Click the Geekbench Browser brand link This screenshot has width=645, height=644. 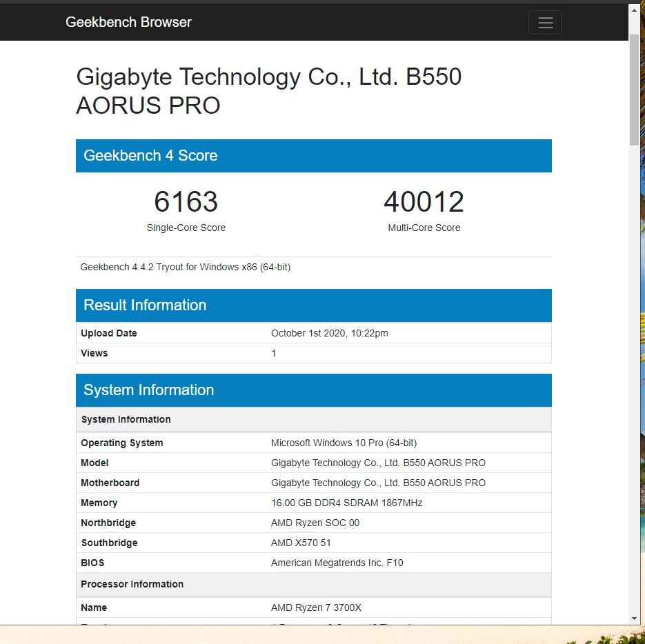pyautogui.click(x=128, y=22)
